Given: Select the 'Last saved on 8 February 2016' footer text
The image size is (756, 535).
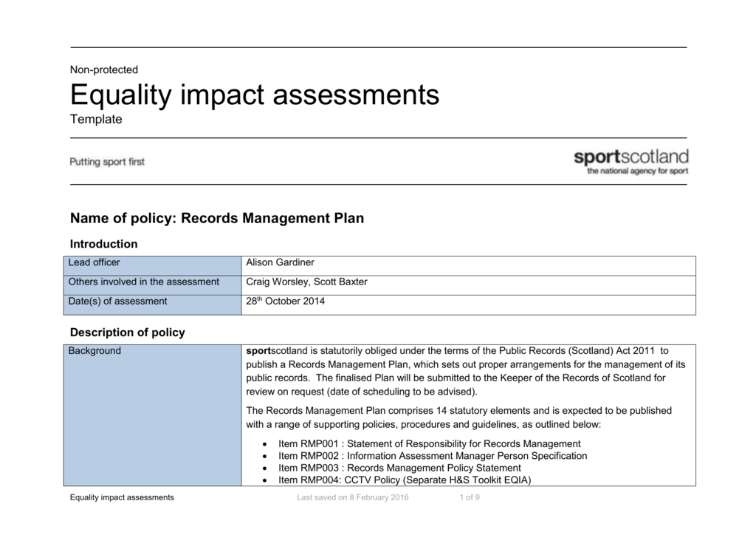Looking at the screenshot, I should (x=352, y=497).
